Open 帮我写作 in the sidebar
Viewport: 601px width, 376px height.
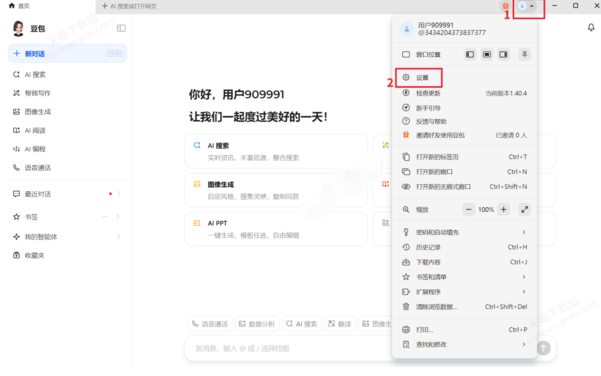click(67, 93)
